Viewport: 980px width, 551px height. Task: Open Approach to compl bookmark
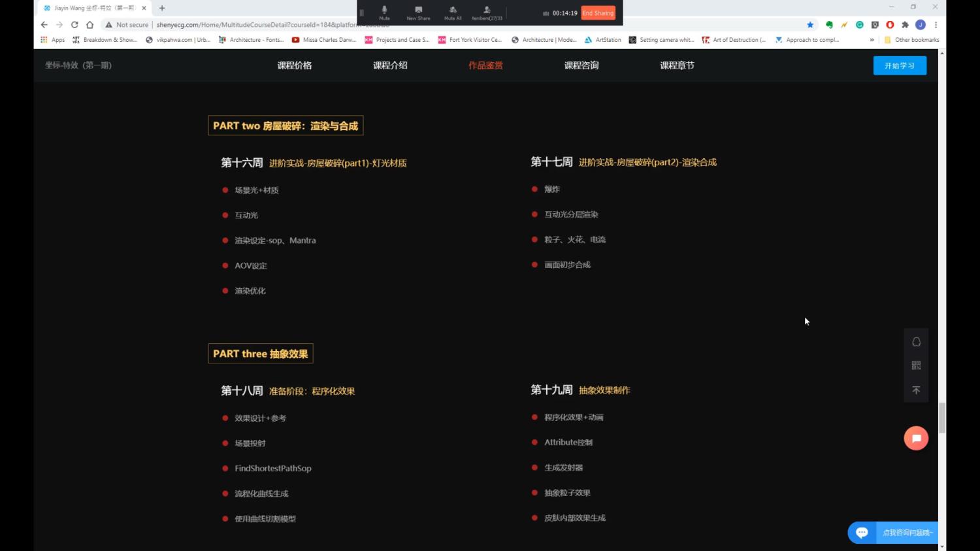(x=807, y=40)
